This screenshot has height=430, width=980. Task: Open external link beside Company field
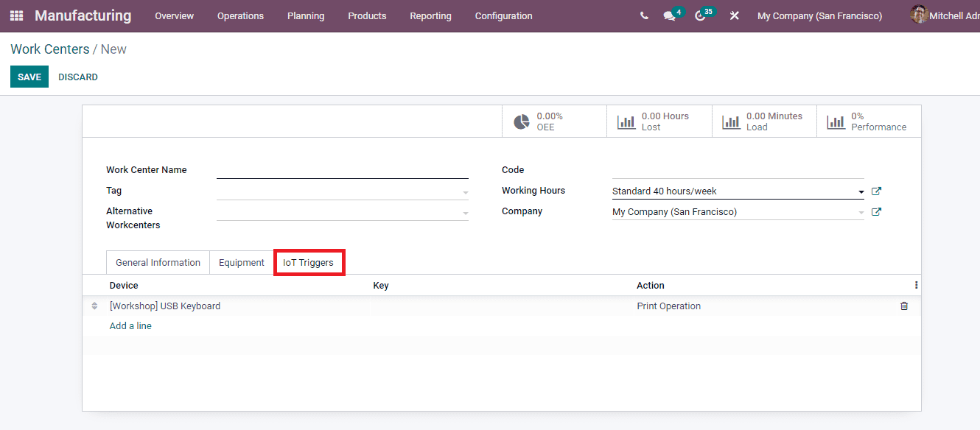(876, 211)
